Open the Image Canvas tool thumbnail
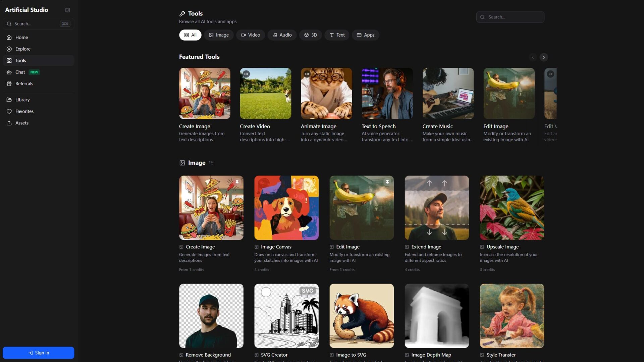 pyautogui.click(x=286, y=208)
